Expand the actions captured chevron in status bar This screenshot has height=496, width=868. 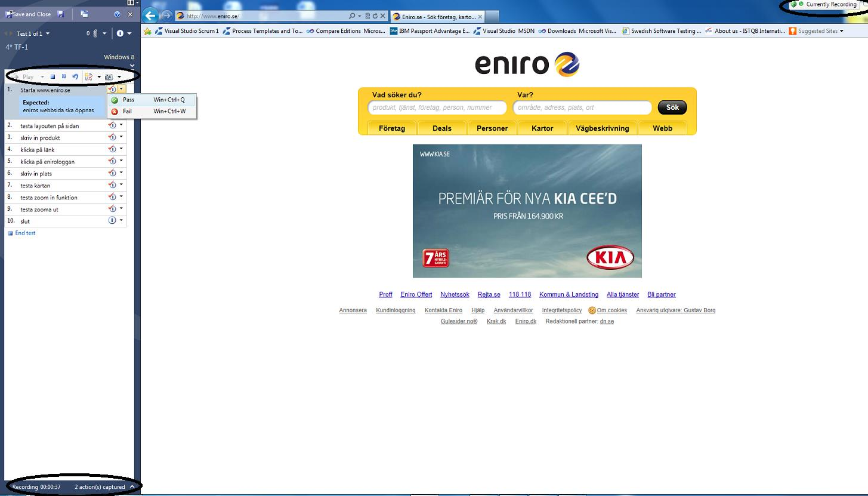coord(132,487)
